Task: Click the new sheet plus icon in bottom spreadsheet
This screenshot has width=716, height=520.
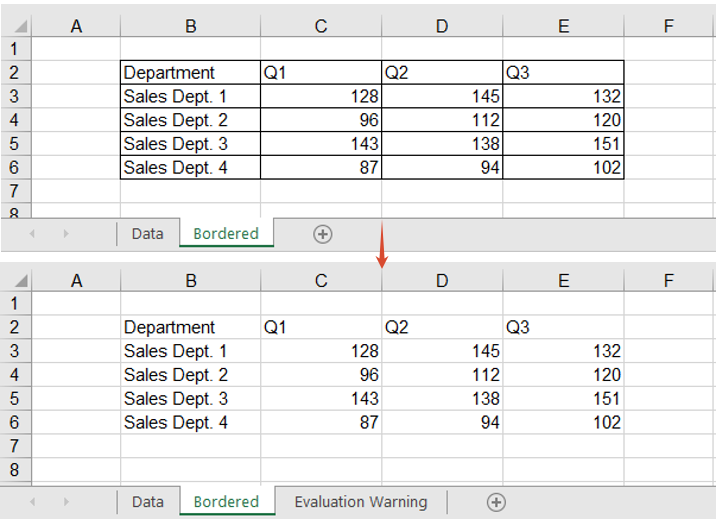Action: [x=496, y=502]
